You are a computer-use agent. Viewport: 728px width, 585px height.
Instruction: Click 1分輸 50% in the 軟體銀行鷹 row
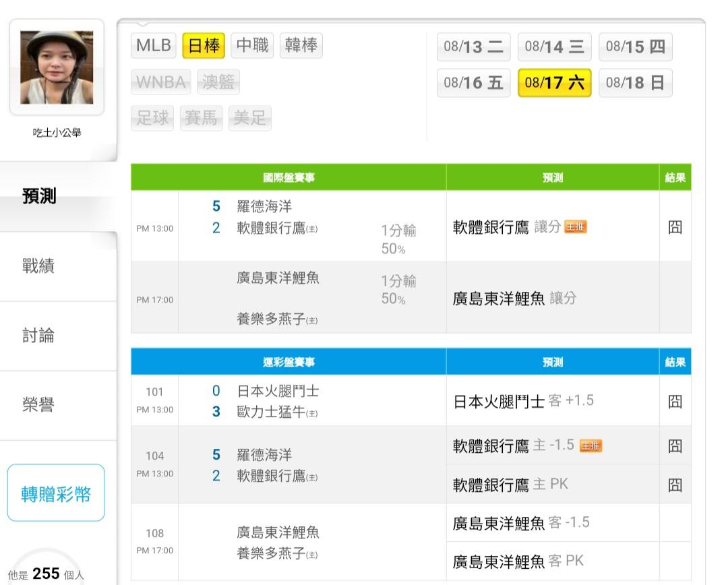pos(398,239)
